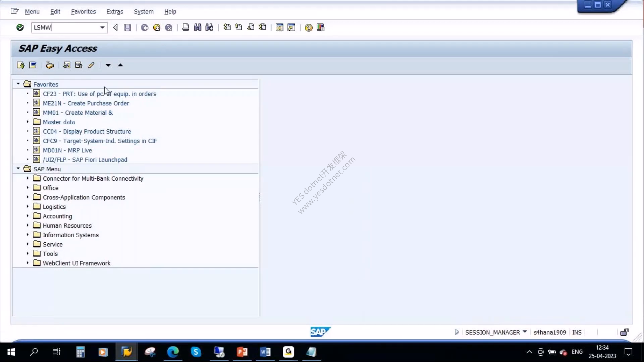644x362 pixels.
Task: Open the Menu menu
Action: [x=32, y=11]
